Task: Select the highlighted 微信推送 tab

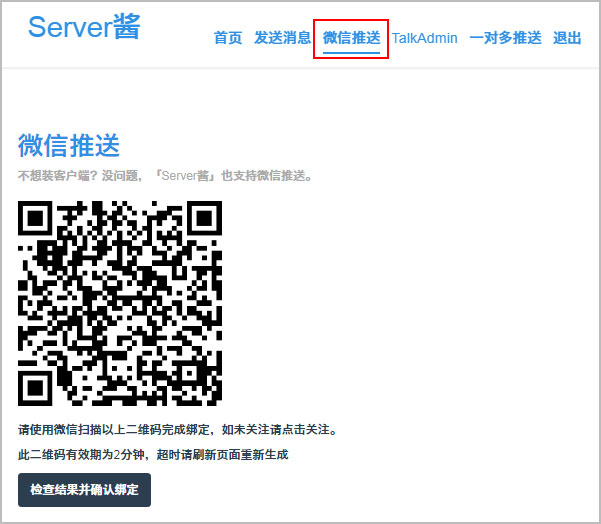Action: [351, 38]
